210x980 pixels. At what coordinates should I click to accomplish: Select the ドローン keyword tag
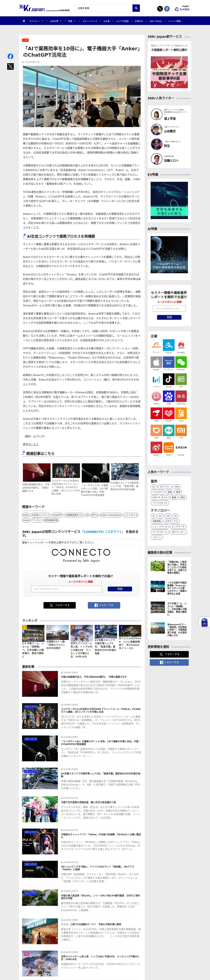(157, 537)
